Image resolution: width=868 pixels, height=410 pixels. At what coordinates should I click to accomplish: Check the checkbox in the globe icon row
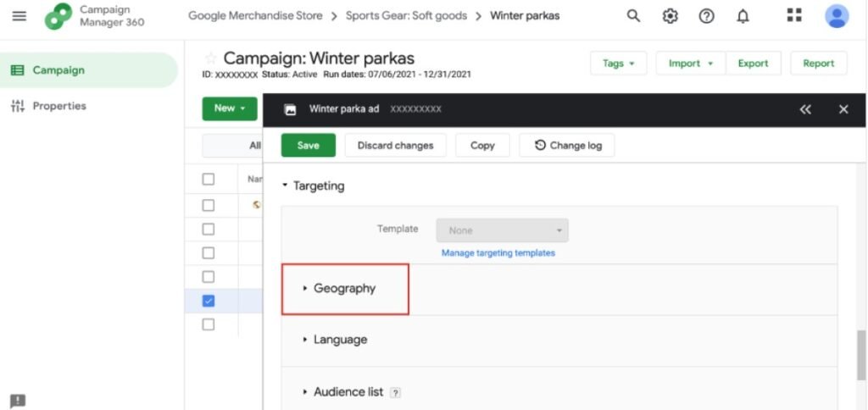(209, 205)
